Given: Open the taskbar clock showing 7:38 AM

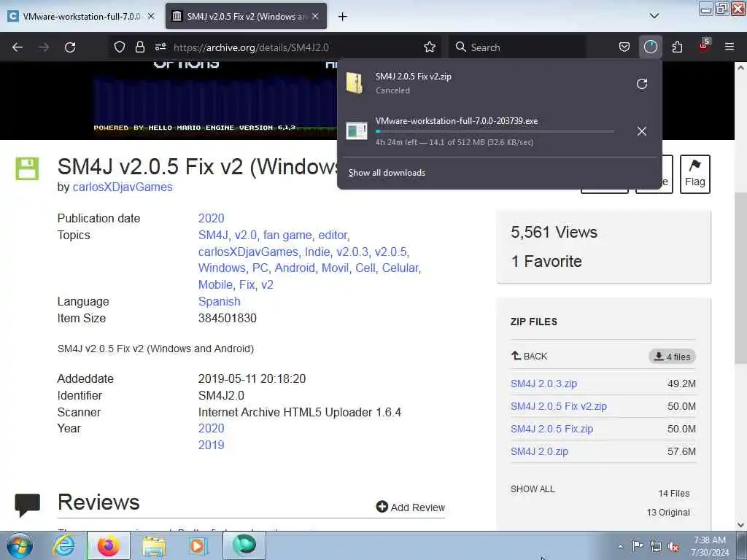Looking at the screenshot, I should click(x=710, y=546).
